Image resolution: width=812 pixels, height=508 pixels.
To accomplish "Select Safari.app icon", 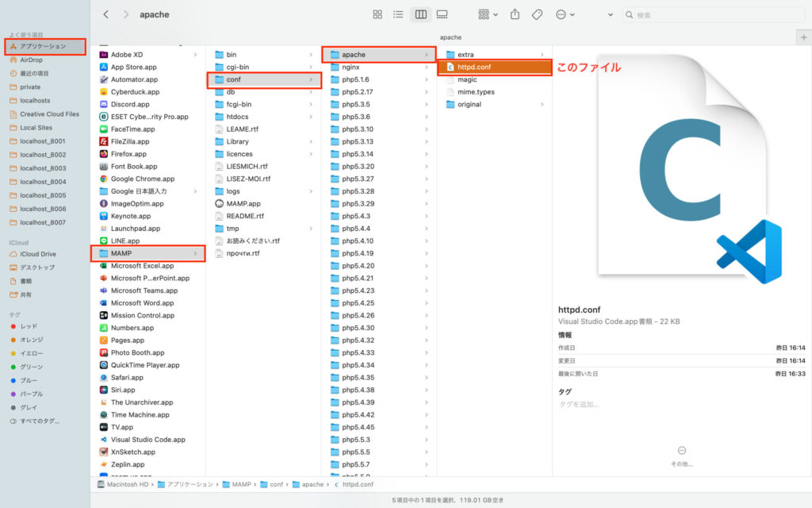I will coord(104,377).
